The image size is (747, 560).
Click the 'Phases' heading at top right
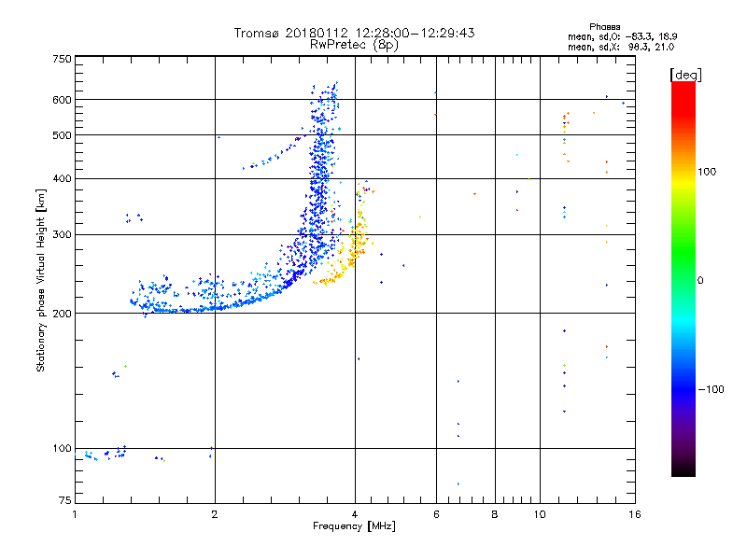[x=604, y=27]
